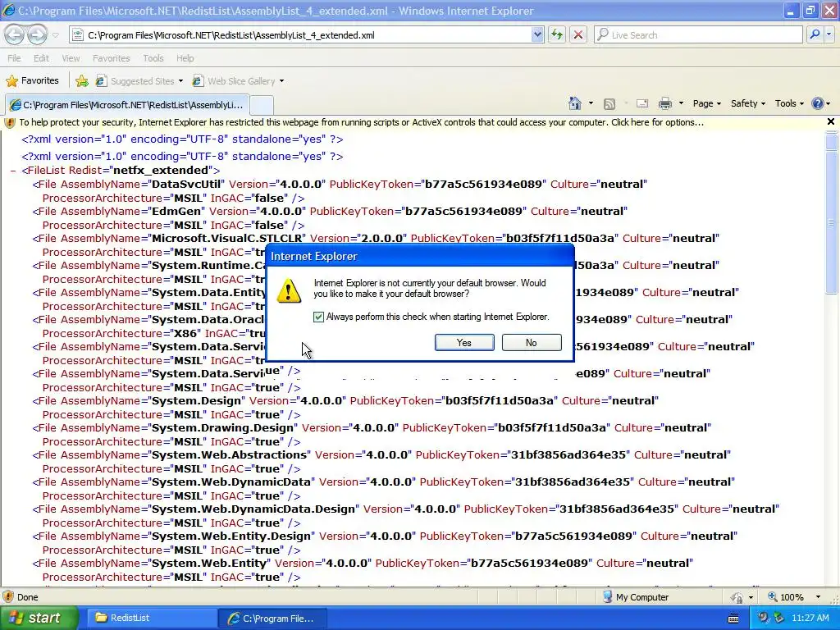Click the information bar security message

[362, 122]
